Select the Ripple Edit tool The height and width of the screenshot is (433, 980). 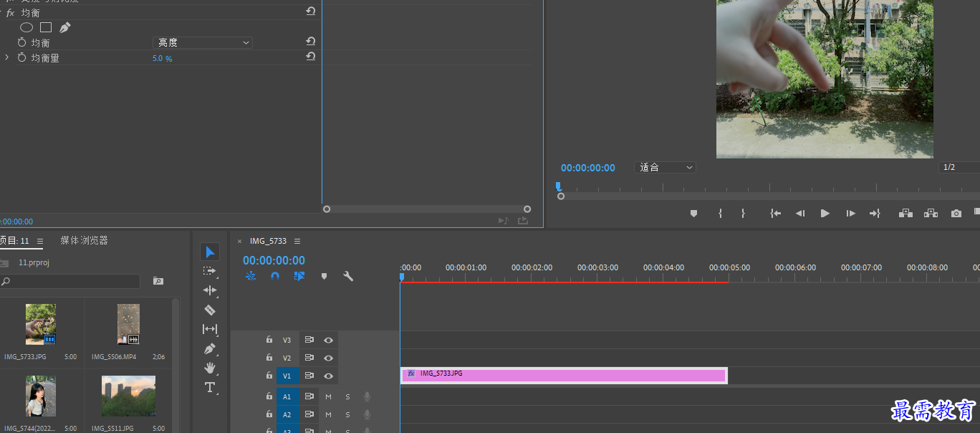pyautogui.click(x=210, y=290)
